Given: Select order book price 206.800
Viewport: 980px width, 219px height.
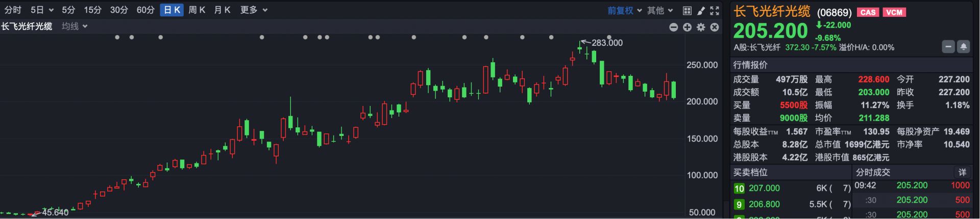Looking at the screenshot, I should (x=764, y=204).
